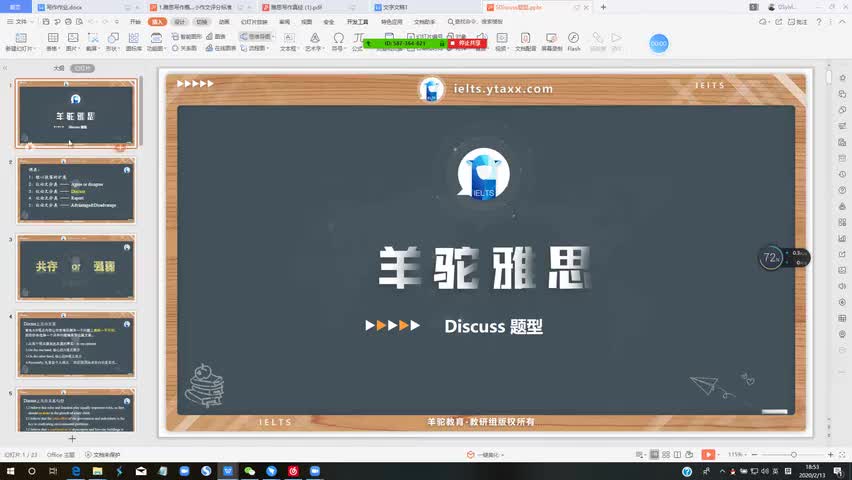The height and width of the screenshot is (480, 852).
Task: Switch to normal view in status bar
Action: 654,454
